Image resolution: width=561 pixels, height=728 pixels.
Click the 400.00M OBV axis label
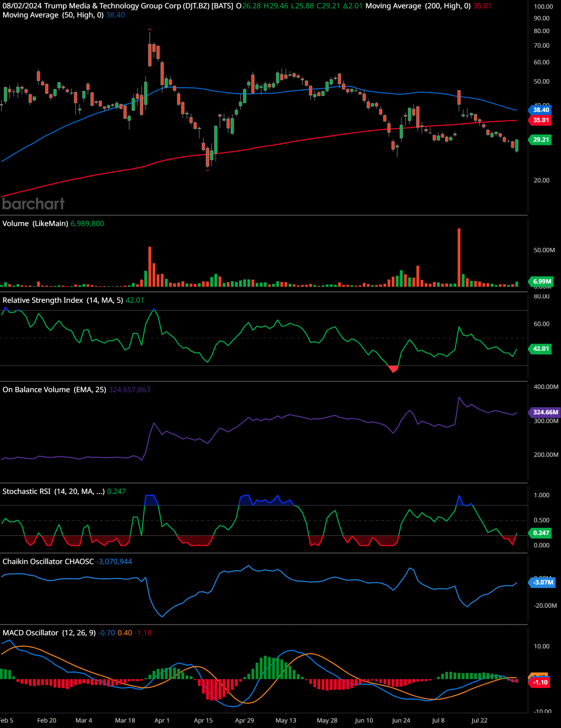tap(546, 387)
